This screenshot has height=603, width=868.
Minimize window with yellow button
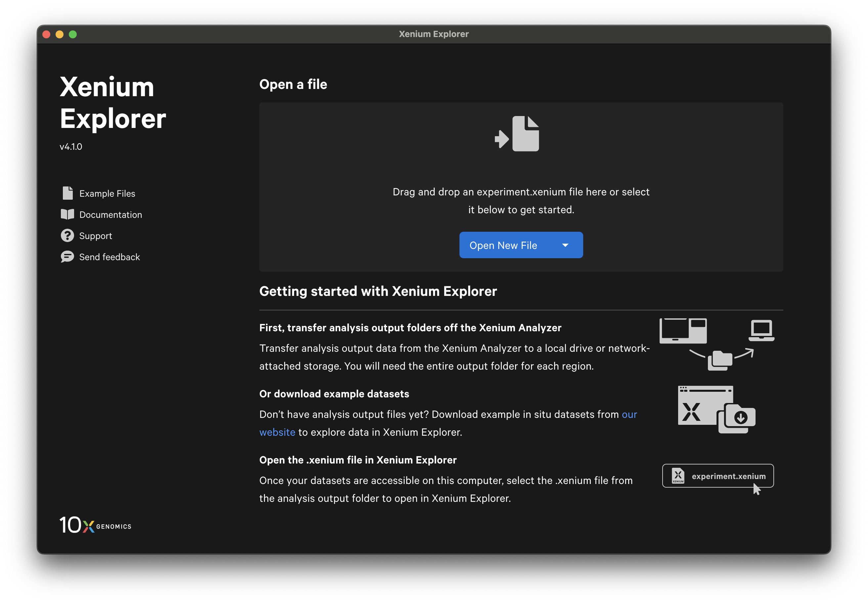[x=59, y=34]
